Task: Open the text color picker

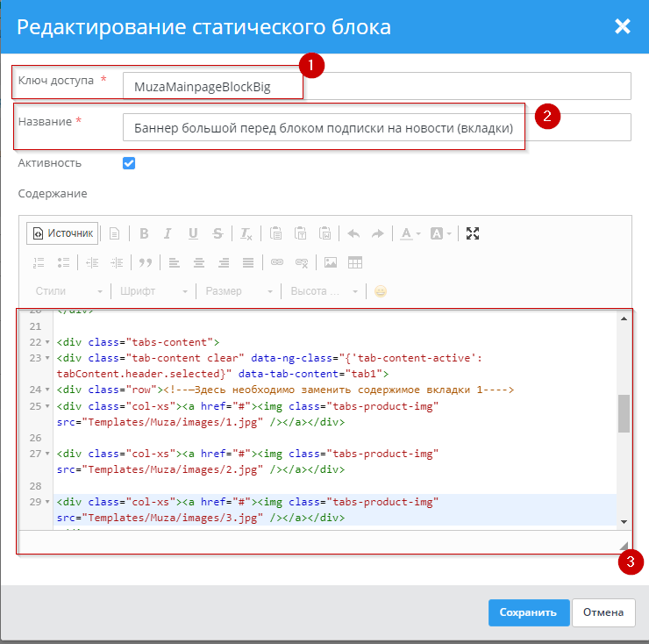Action: tap(410, 233)
